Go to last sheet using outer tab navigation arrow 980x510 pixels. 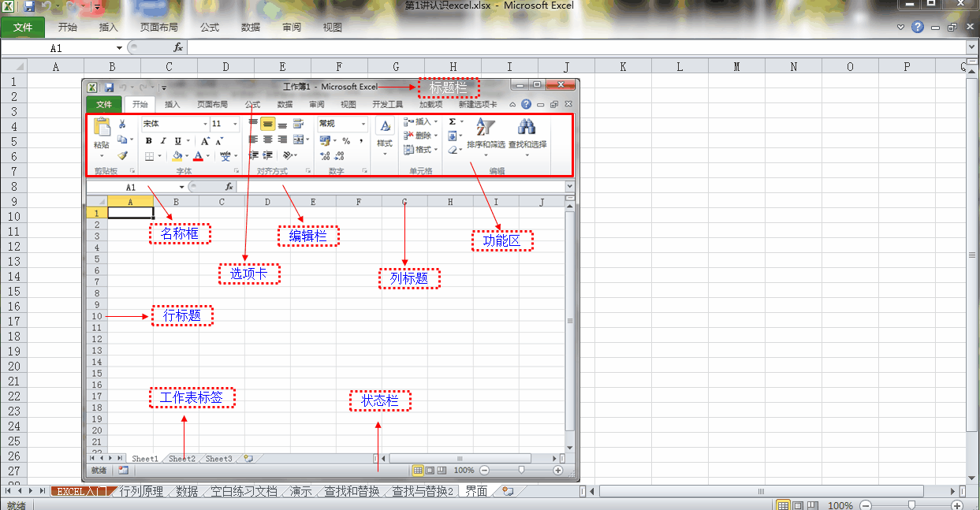[x=42, y=491]
